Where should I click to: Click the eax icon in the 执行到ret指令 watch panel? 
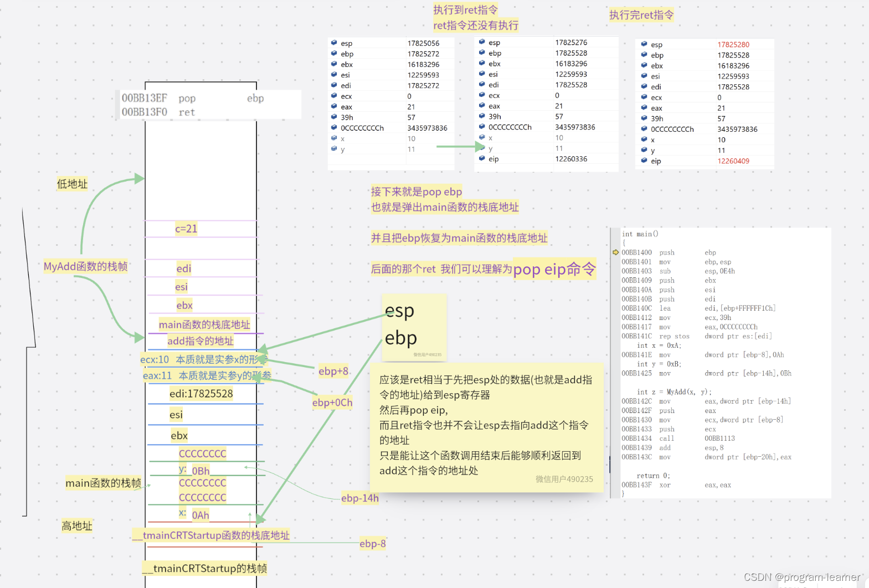(x=482, y=105)
